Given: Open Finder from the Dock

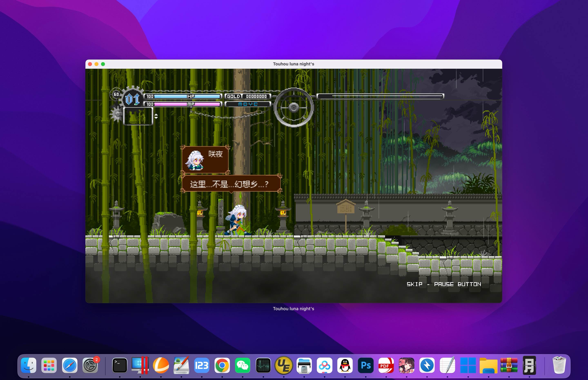Looking at the screenshot, I should click(29, 365).
